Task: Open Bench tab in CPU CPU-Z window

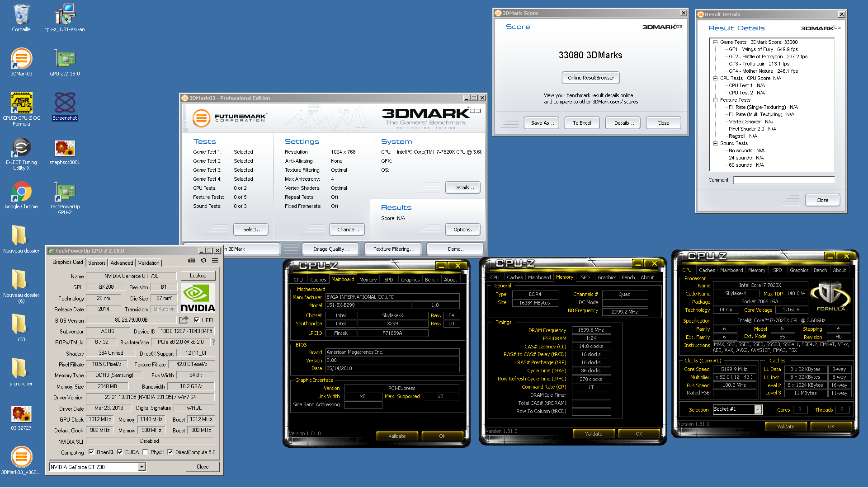Action: tap(820, 270)
